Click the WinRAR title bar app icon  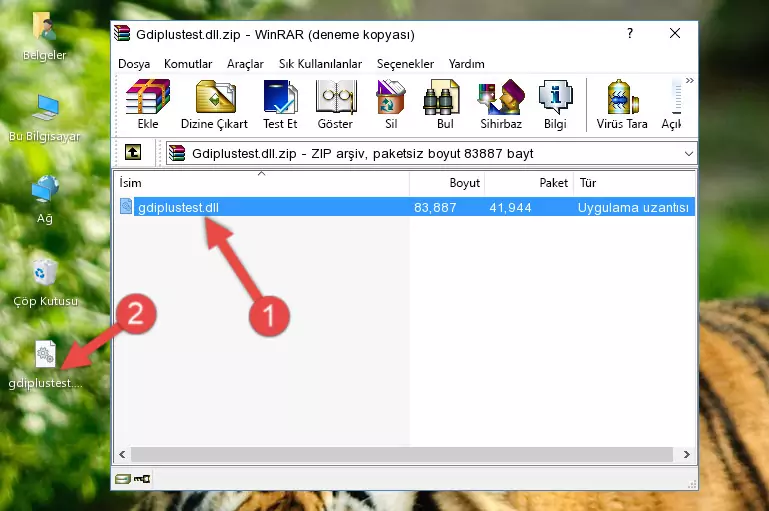(x=122, y=34)
